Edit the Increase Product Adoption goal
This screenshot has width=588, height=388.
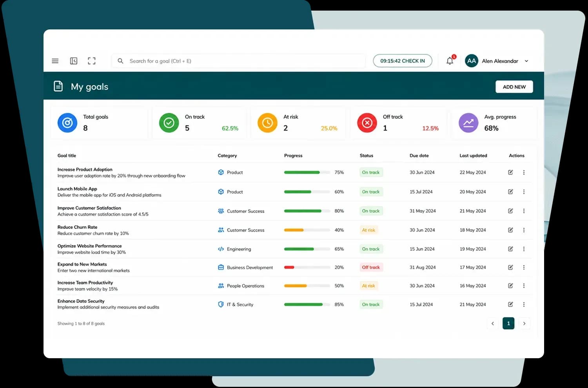[x=510, y=172]
